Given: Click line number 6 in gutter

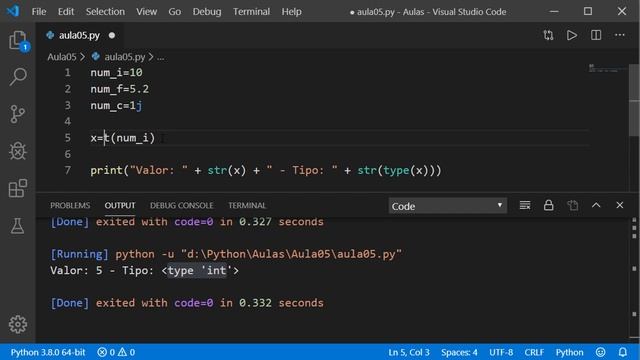Looking at the screenshot, I should [67, 154].
